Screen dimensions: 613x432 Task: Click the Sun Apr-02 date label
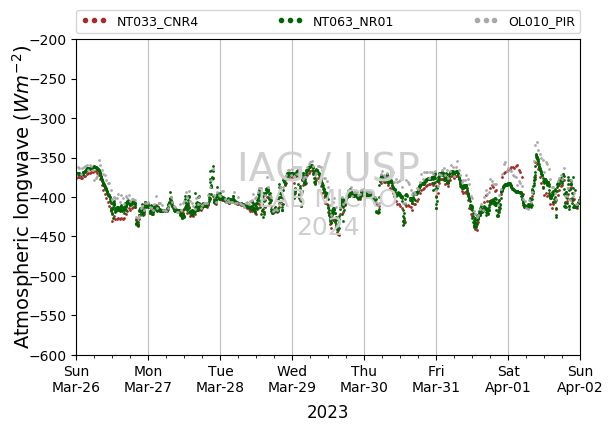(x=580, y=379)
